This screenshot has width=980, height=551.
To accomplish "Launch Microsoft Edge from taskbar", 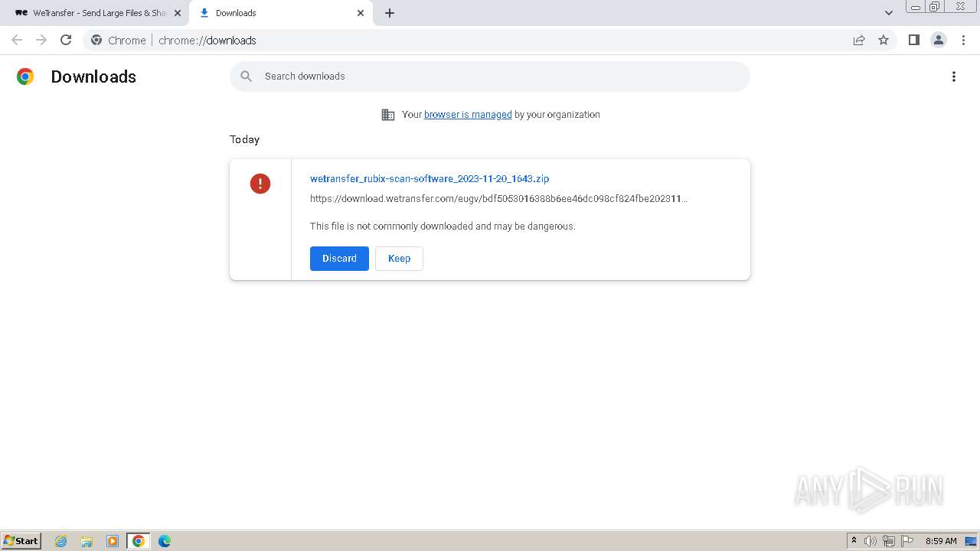I will coord(165,541).
